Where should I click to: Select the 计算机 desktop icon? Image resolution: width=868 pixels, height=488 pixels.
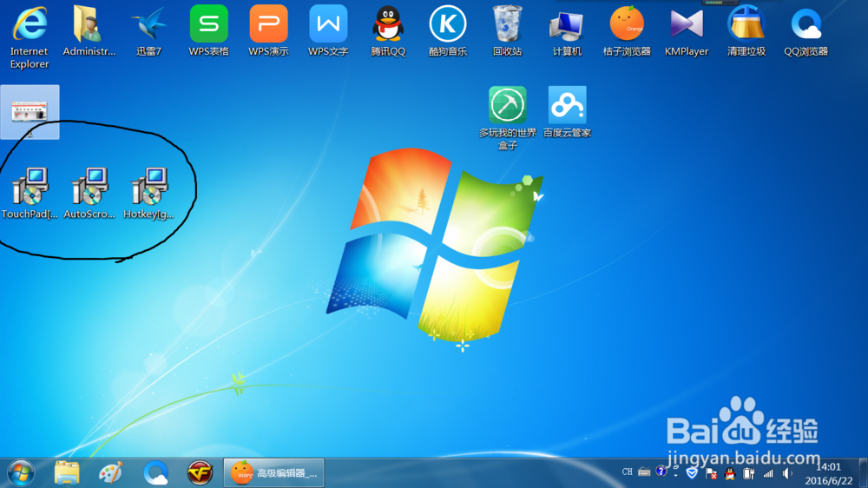(567, 31)
